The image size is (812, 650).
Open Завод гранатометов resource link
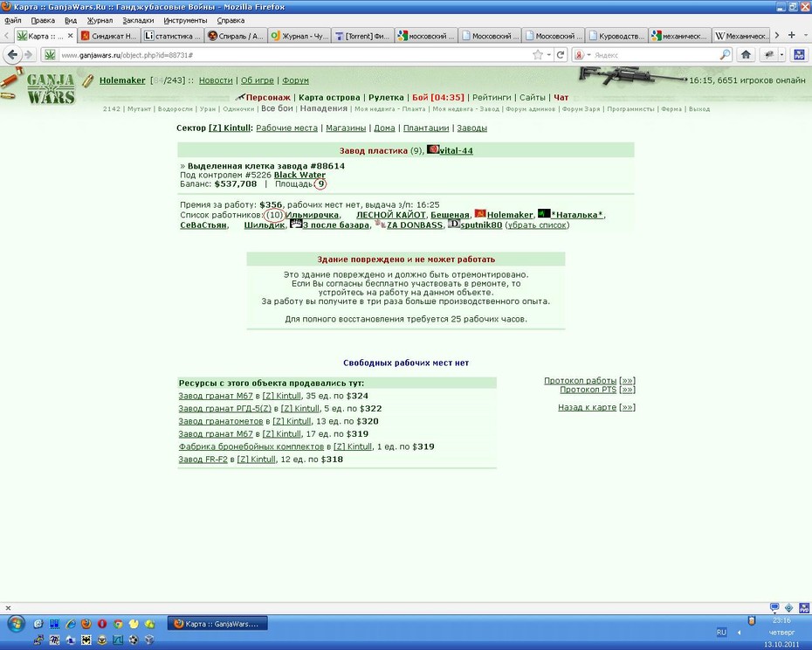coord(221,421)
